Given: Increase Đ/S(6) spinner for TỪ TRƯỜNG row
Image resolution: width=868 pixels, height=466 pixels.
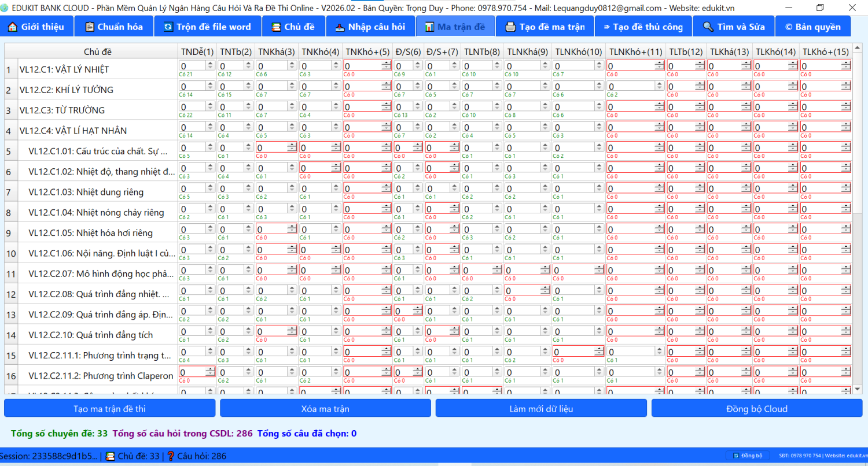Looking at the screenshot, I should [418, 105].
